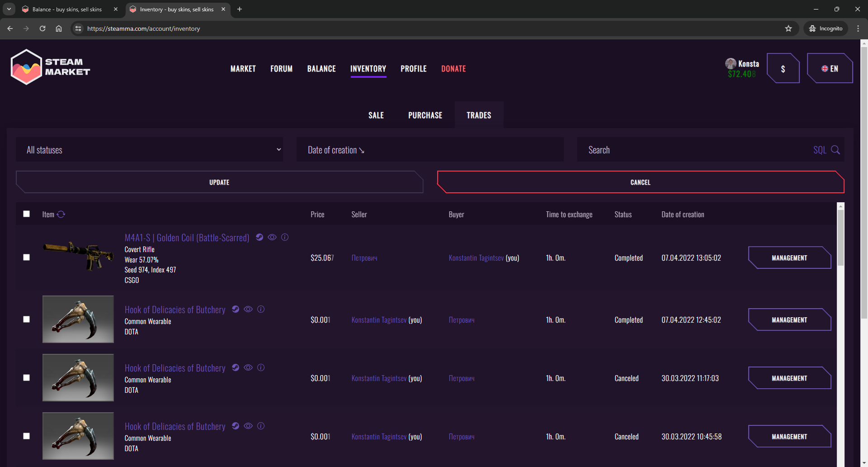Tick the checkbox for the M4A1-S row
The image size is (868, 467).
(x=27, y=257)
